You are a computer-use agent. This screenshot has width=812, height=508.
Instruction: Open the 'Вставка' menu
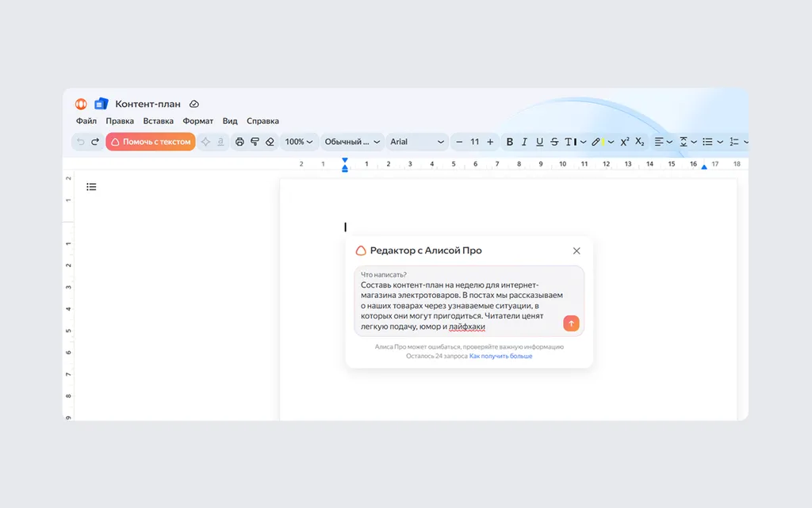[x=158, y=121]
